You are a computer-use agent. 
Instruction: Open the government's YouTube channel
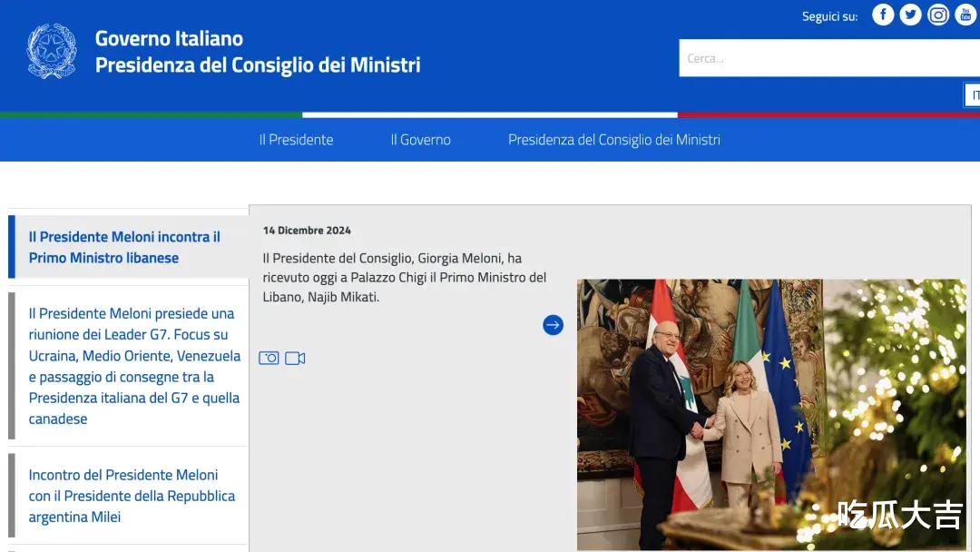click(965, 15)
